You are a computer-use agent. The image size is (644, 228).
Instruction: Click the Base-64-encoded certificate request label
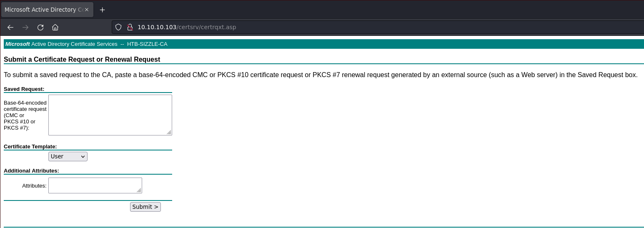point(25,115)
